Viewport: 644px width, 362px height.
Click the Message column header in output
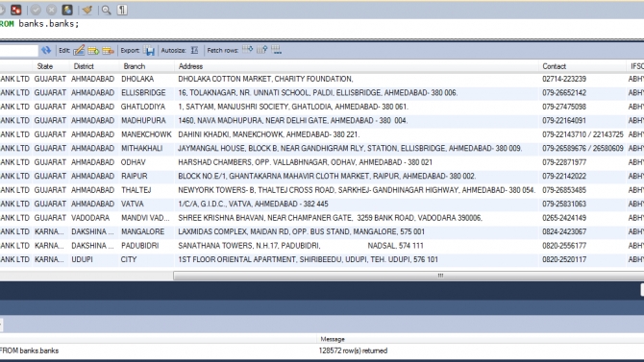coord(333,339)
